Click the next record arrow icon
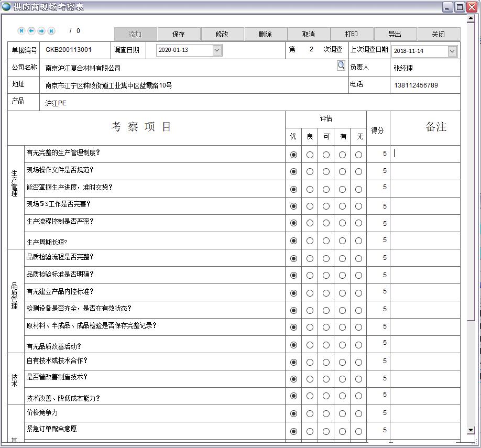Viewport: 481px width, 448px height. 41,31
